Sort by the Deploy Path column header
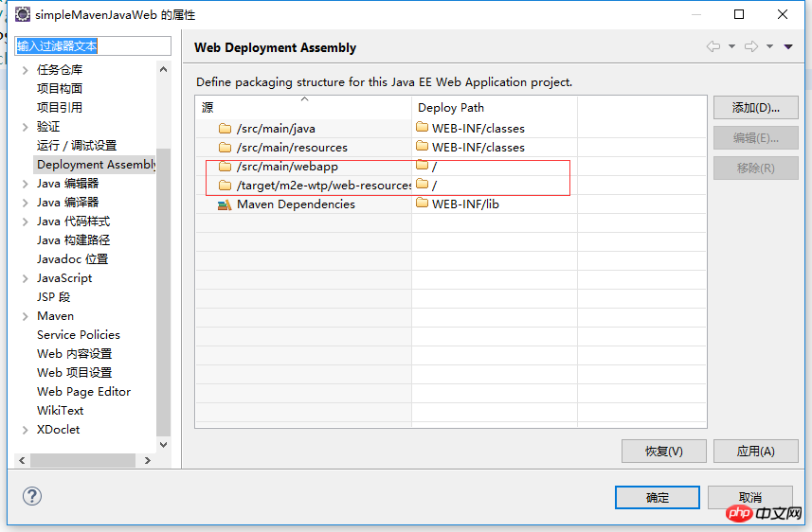 (x=451, y=108)
